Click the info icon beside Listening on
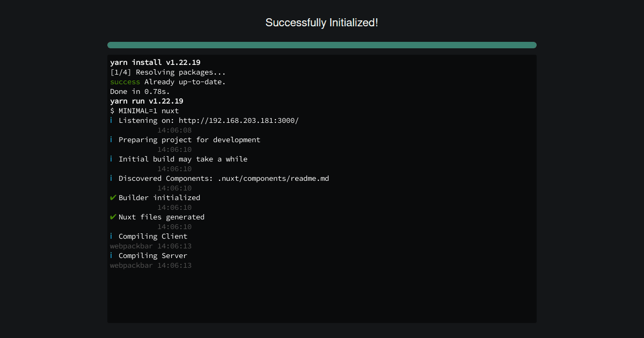The width and height of the screenshot is (644, 338). click(x=112, y=120)
